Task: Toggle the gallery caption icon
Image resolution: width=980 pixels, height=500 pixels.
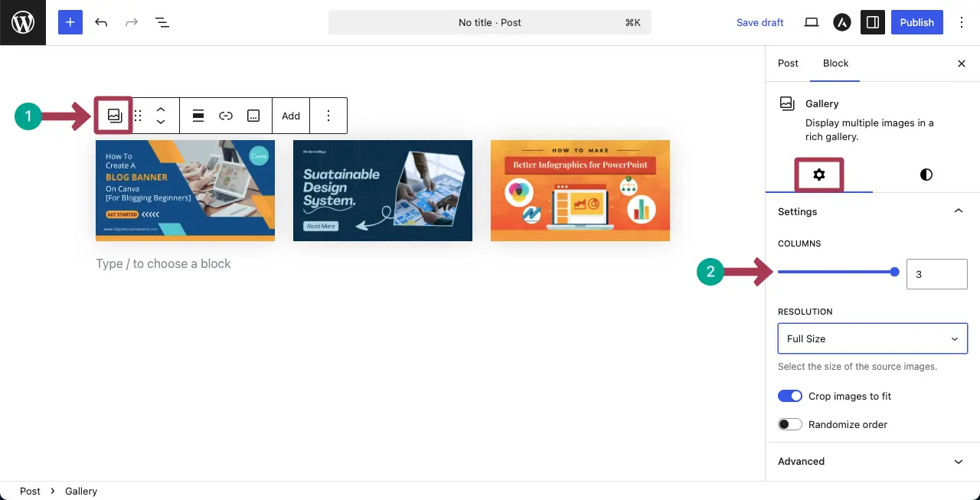Action: (253, 116)
